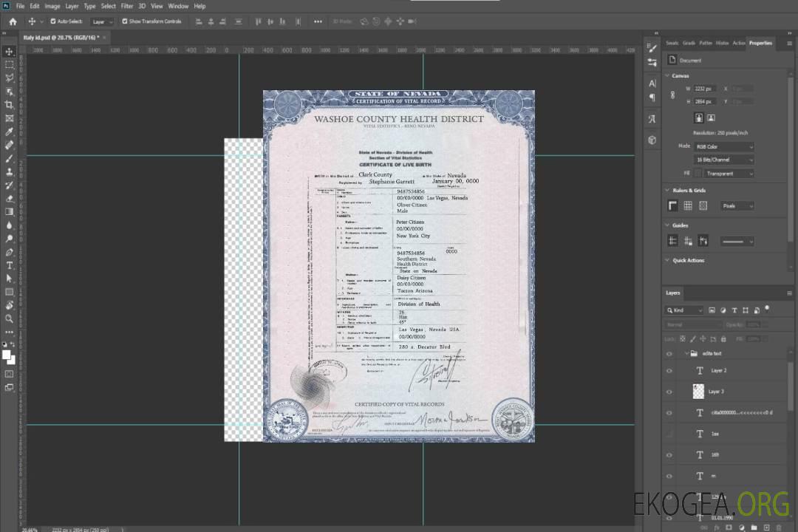Open the guide line style dropdown
The image size is (798, 532).
pos(737,242)
